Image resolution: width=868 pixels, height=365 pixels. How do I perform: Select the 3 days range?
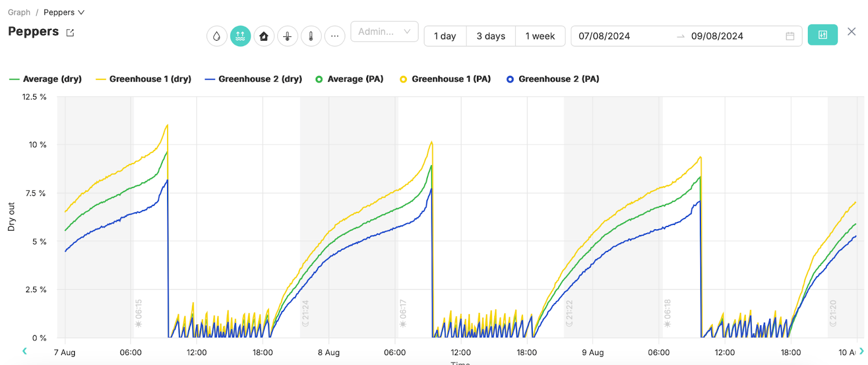click(x=491, y=36)
